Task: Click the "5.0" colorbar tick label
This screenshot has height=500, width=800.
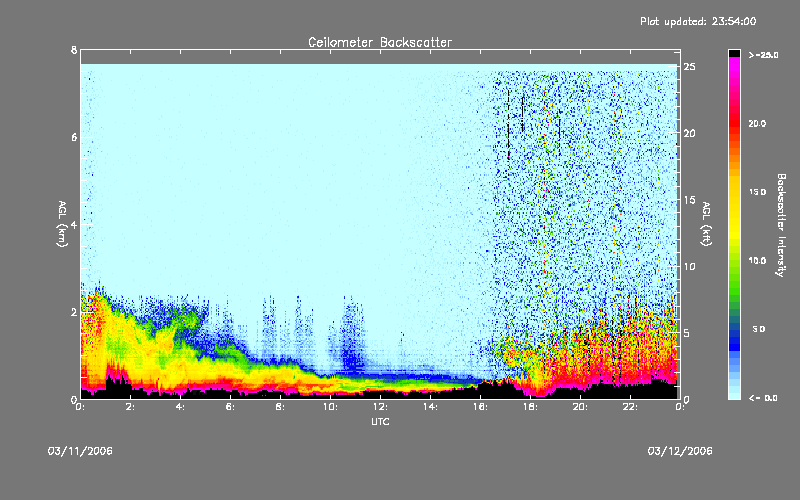Action: [759, 329]
